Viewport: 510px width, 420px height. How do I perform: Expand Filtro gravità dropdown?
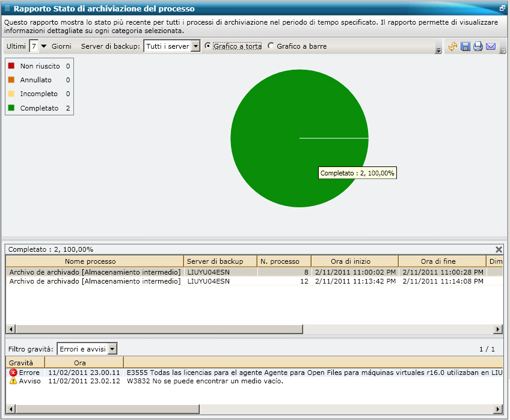(112, 348)
